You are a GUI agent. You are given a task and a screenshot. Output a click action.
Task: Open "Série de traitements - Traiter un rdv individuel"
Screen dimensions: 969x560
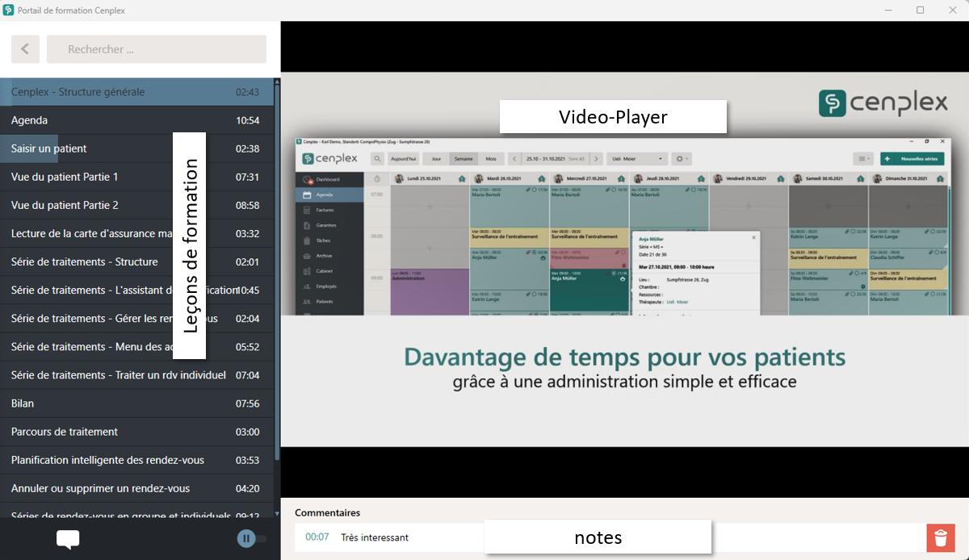[x=136, y=375]
